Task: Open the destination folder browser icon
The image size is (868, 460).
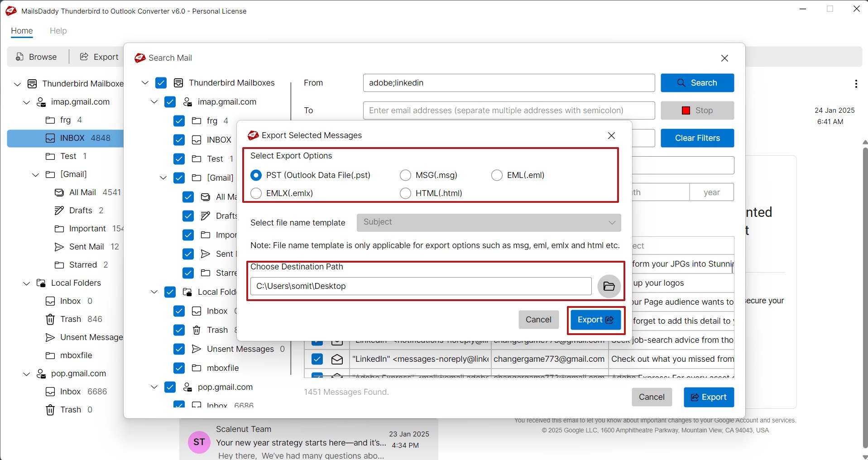Action: (609, 286)
